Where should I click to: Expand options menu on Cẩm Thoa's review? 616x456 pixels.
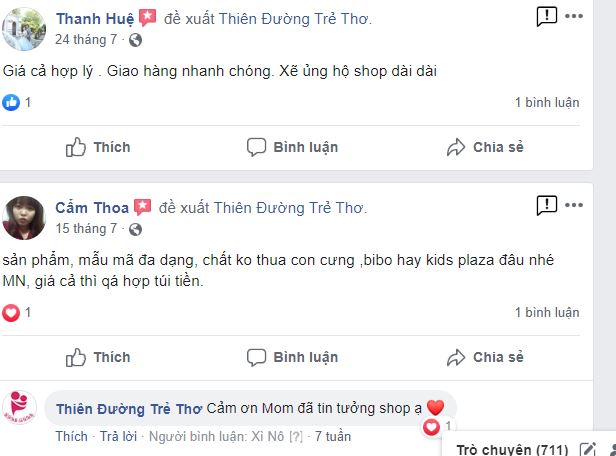[574, 205]
